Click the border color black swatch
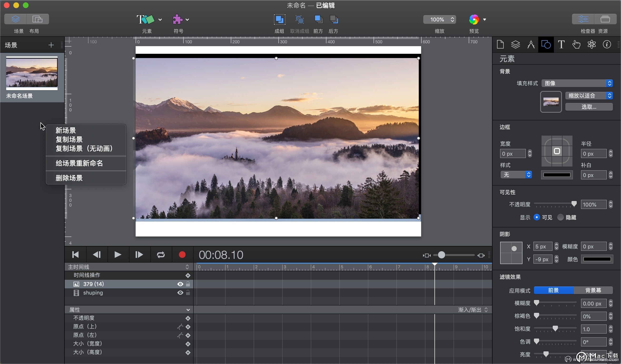 [557, 175]
